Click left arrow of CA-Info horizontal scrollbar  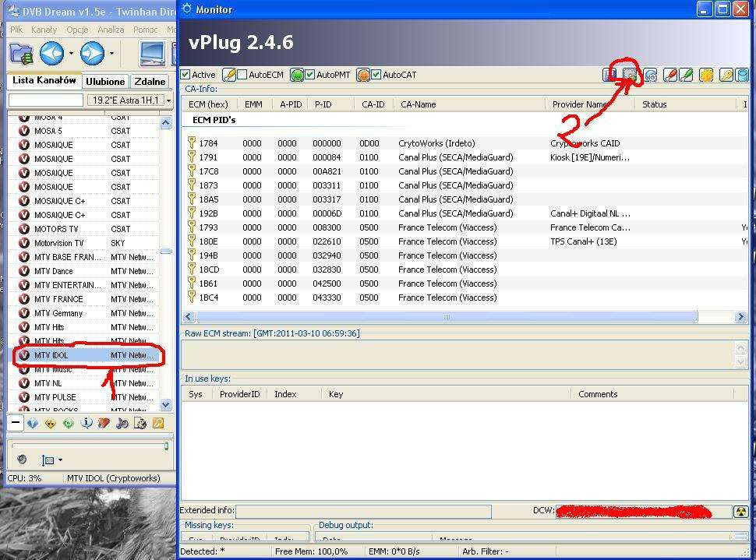point(189,317)
